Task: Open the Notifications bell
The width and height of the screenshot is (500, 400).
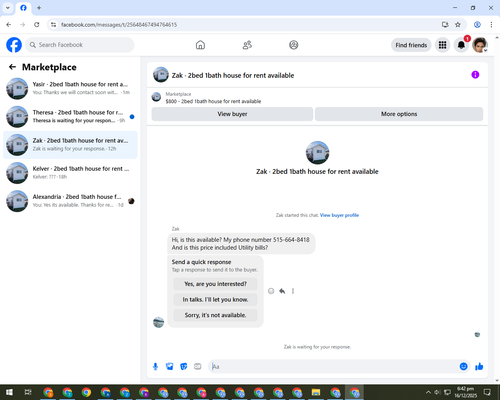Action: (461, 45)
